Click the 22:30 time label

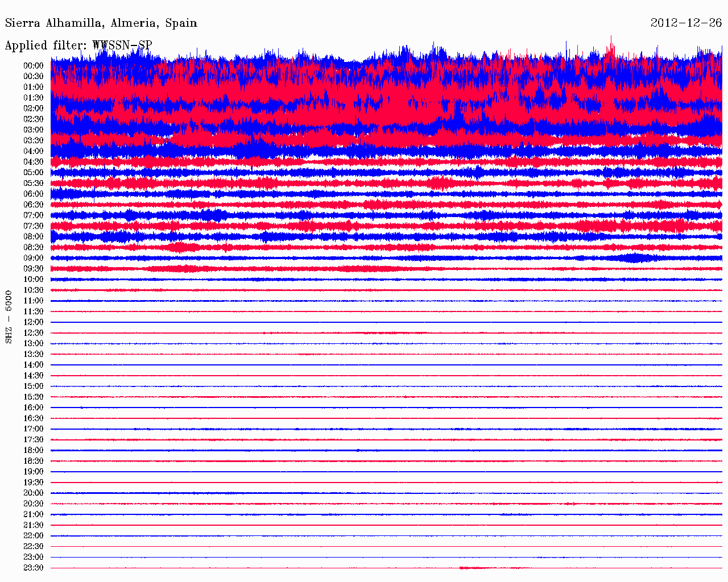point(34,547)
